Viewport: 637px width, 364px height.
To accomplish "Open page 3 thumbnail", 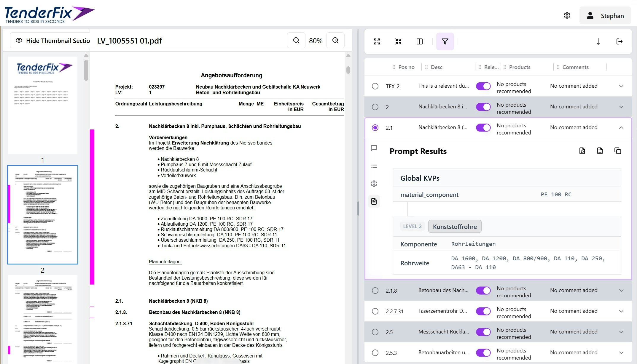I will click(43, 319).
